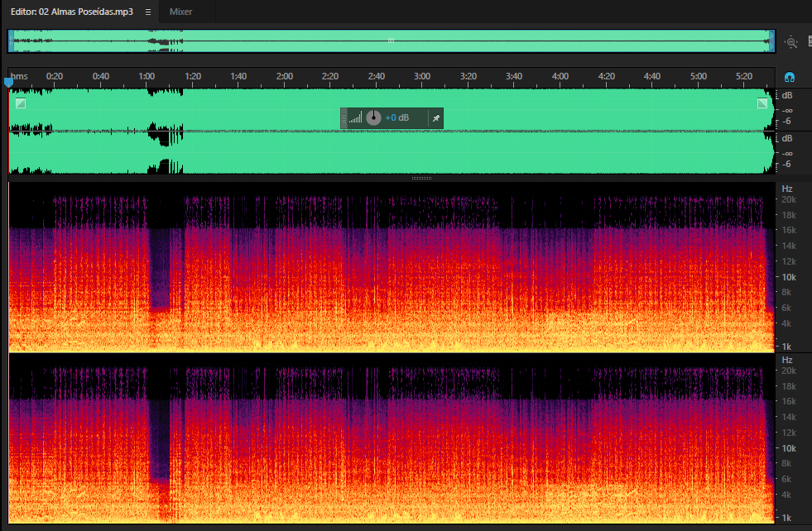Switch to the Mixer tab
Screen dimensions: 812x531
180,12
